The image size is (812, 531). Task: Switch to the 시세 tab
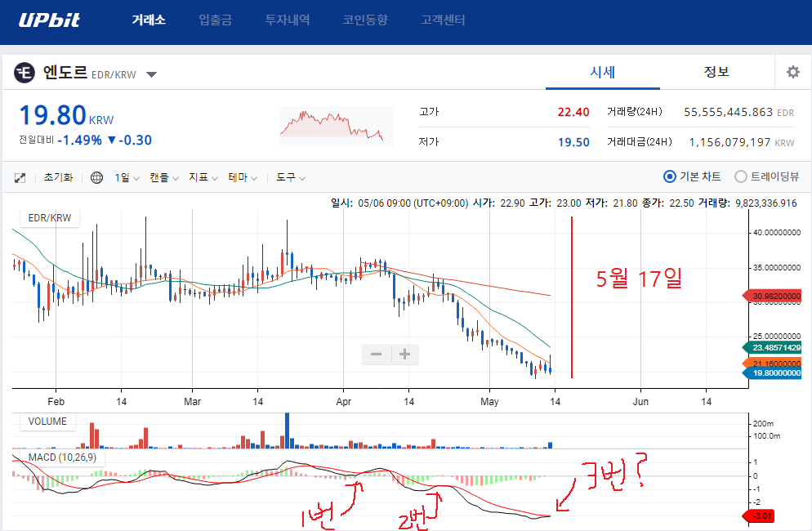coord(603,72)
